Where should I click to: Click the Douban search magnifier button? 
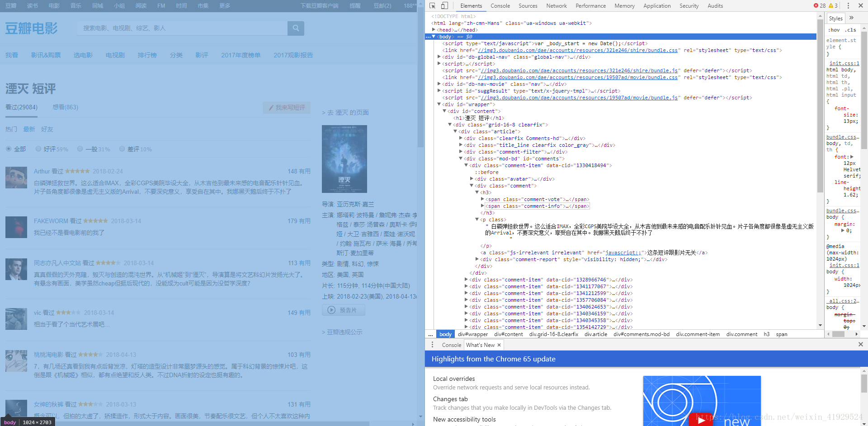[296, 28]
